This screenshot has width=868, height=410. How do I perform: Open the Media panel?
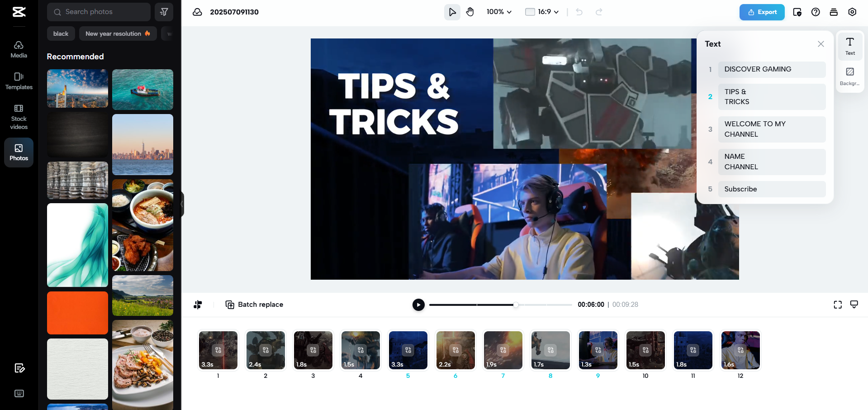[19, 49]
